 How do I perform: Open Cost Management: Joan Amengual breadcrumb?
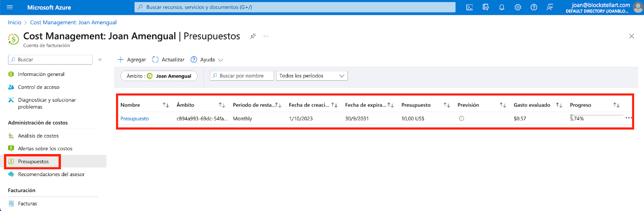click(73, 23)
